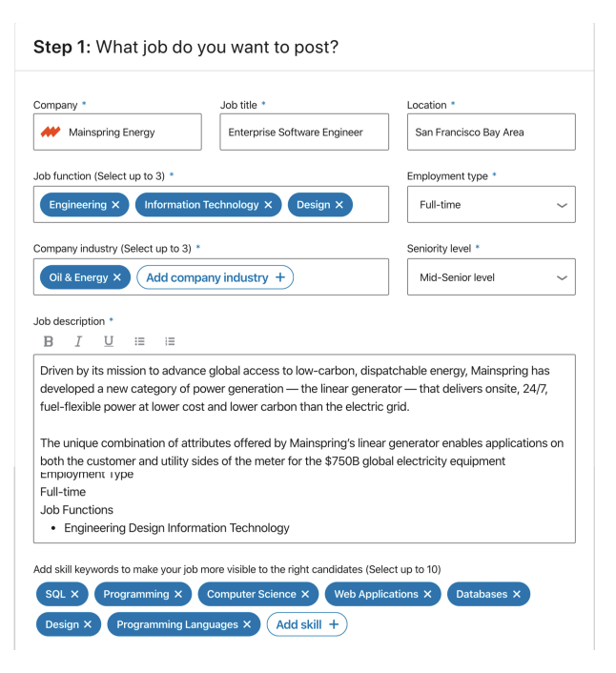Click the Company field with Mainspring Energy
616x673 pixels.
pyautogui.click(x=117, y=132)
